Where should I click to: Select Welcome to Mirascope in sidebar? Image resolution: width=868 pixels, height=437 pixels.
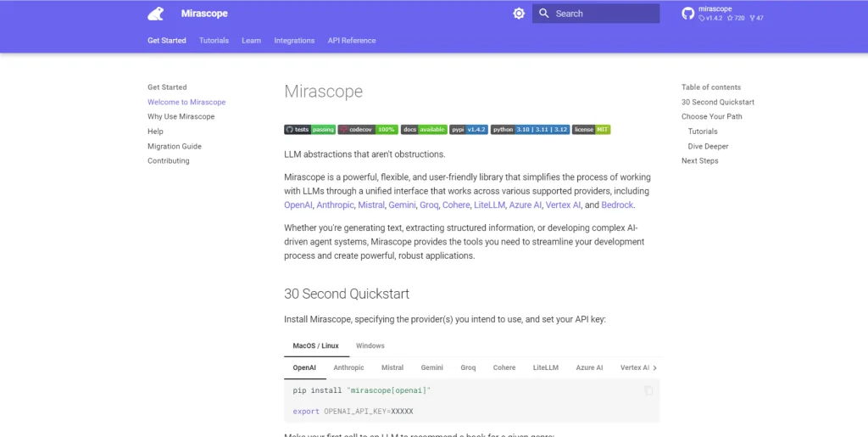(x=186, y=102)
